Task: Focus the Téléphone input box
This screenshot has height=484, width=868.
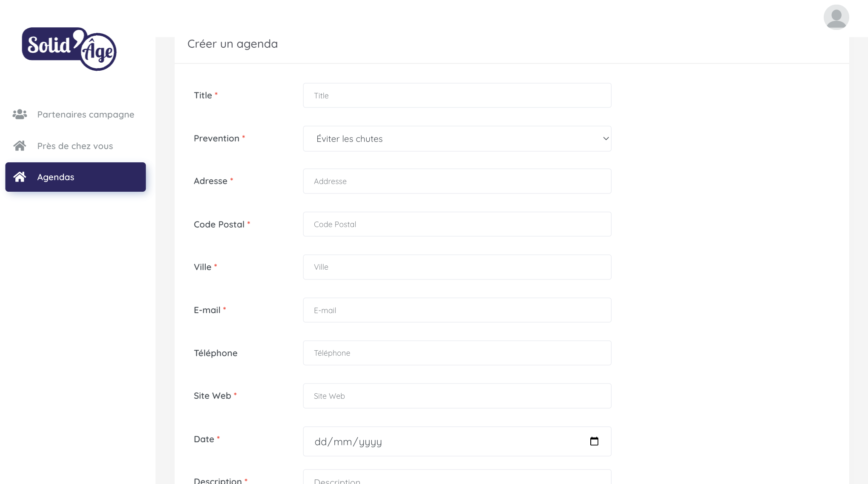Action: click(457, 353)
